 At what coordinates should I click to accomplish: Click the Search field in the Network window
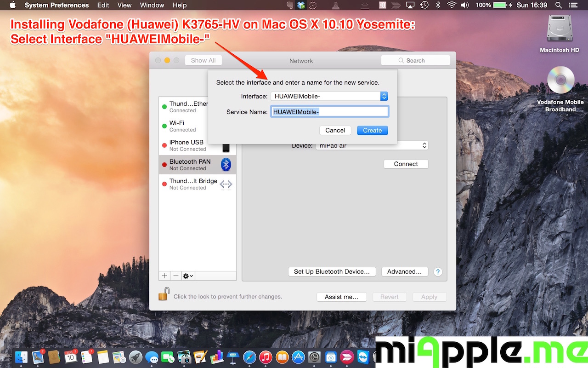tap(415, 60)
